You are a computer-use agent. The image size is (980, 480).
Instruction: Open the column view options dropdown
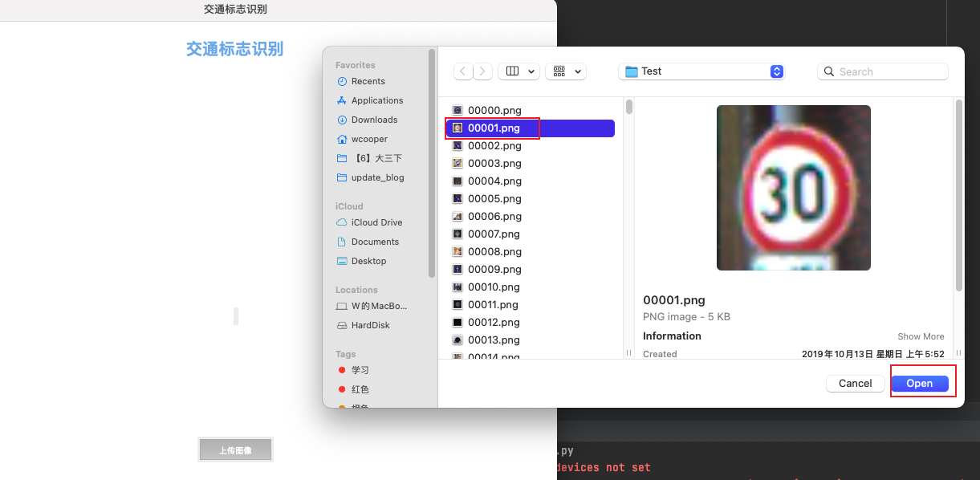(518, 71)
